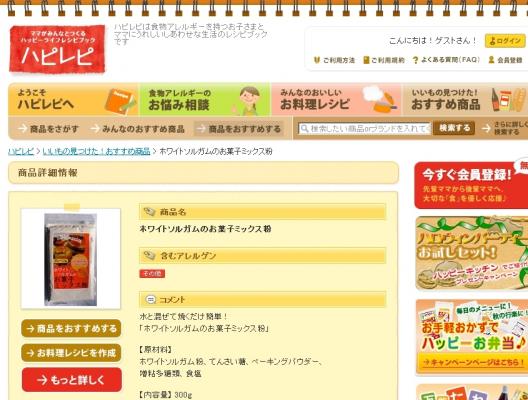The width and height of the screenshot is (528, 400).
Task: Open よくある質問(FAQ) link
Action: click(x=446, y=60)
